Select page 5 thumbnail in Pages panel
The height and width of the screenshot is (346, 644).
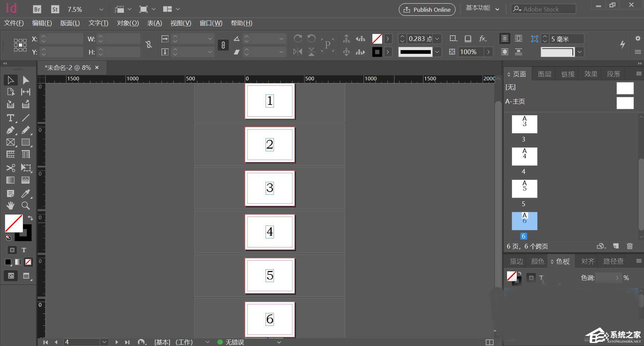pos(524,189)
